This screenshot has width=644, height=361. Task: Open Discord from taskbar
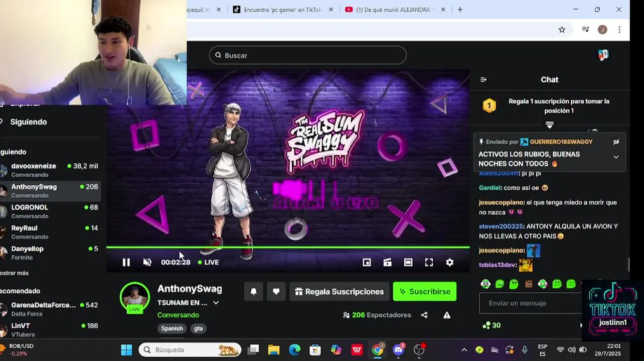(399, 349)
